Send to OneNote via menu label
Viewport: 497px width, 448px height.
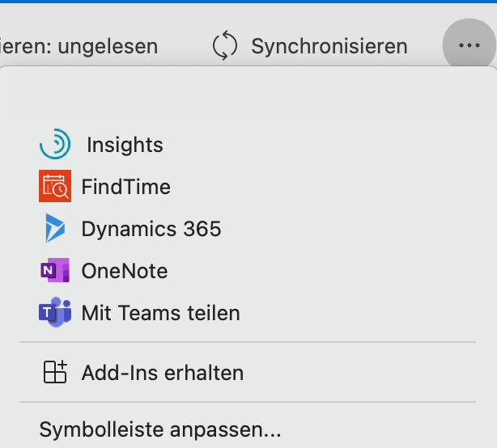tap(125, 271)
